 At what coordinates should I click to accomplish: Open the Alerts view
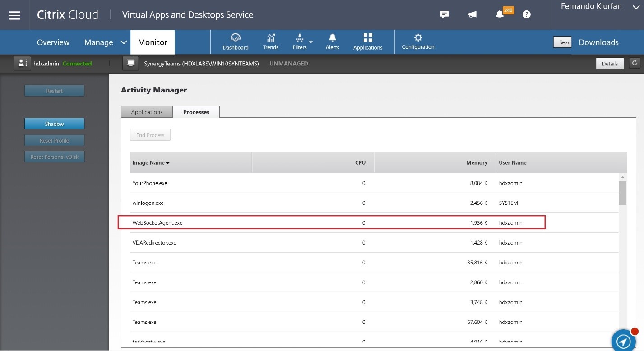(x=333, y=42)
